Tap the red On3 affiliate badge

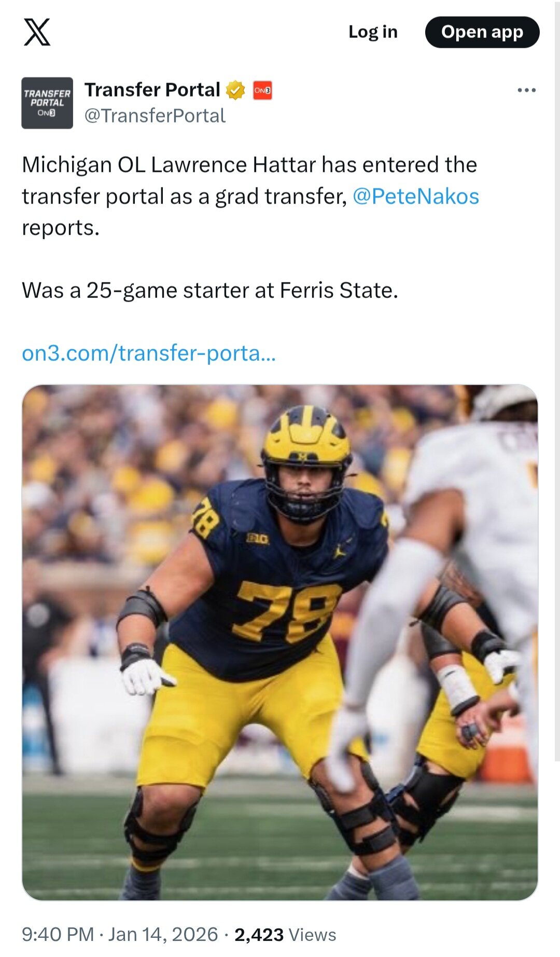click(262, 90)
